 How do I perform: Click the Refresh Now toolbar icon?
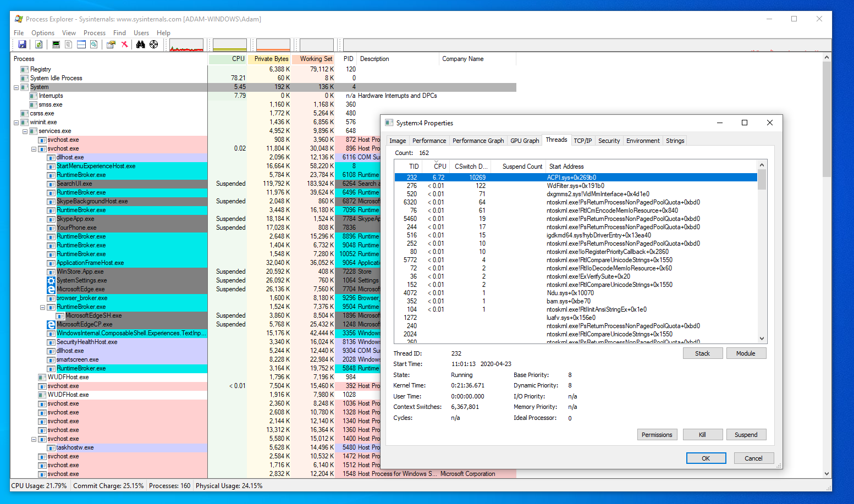(x=39, y=45)
